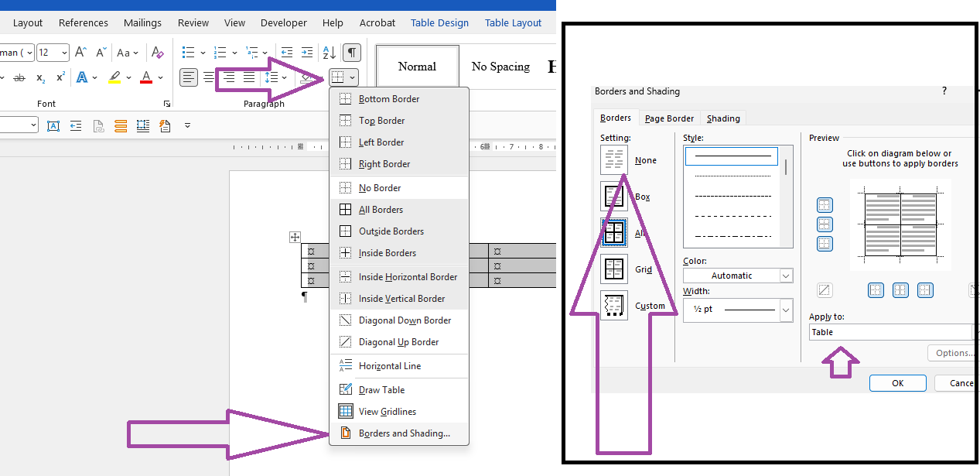Image resolution: width=980 pixels, height=476 pixels.
Task: Open the Font dialog launcher arrow
Action: pyautogui.click(x=167, y=104)
